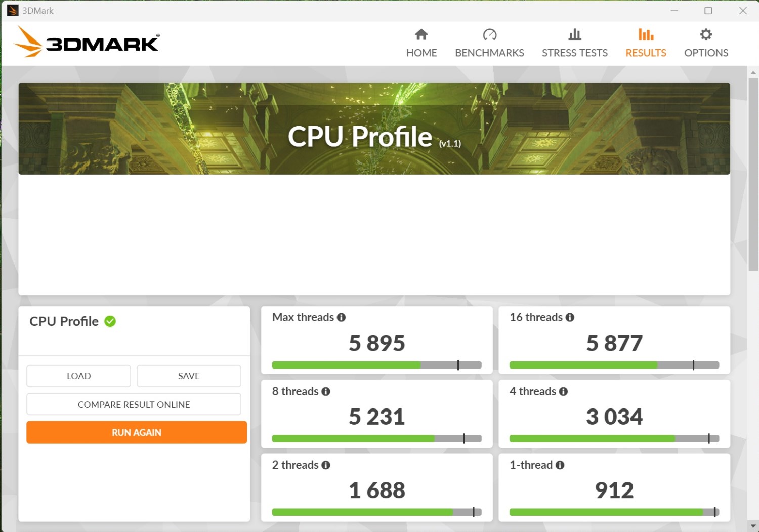This screenshot has height=532, width=759.
Task: Click the 2 threads info icon
Action: tap(326, 465)
